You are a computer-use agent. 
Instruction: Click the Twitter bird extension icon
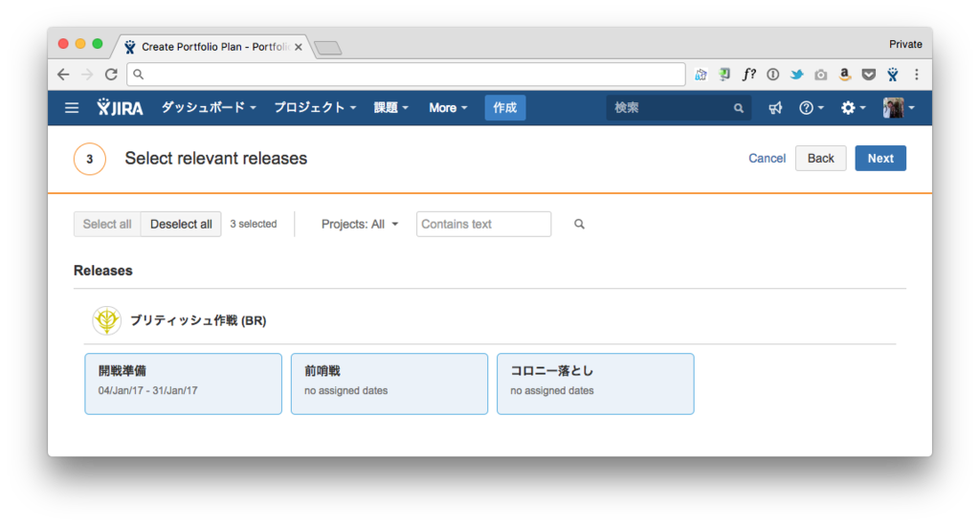797,75
